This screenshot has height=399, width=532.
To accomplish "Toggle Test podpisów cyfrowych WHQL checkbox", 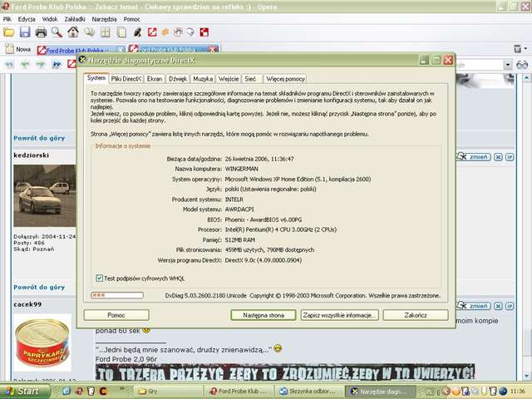I will pos(99,278).
